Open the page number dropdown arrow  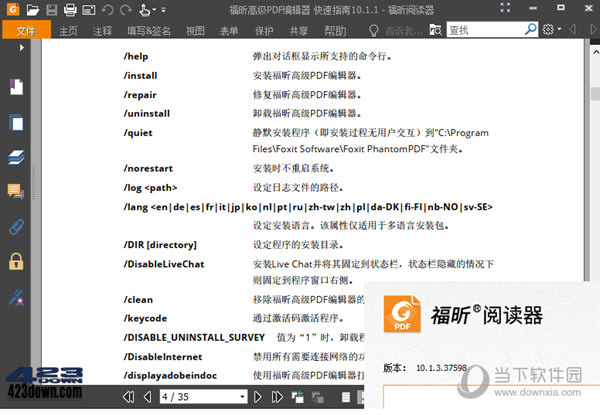(242, 397)
